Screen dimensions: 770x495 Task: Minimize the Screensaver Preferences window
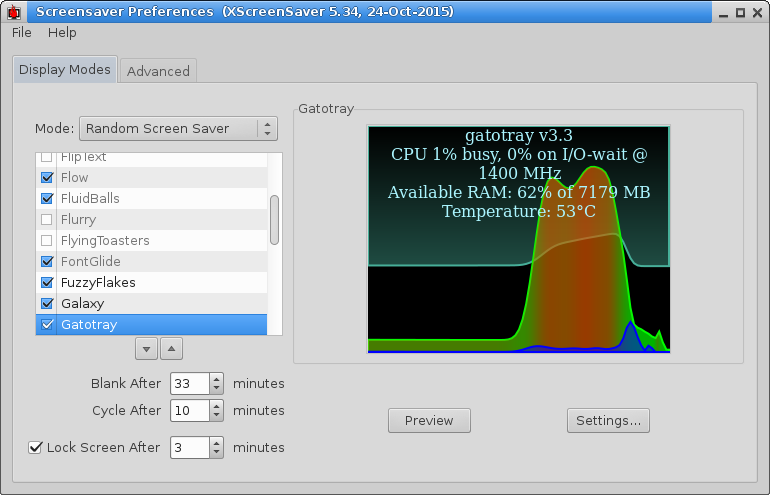click(x=723, y=13)
